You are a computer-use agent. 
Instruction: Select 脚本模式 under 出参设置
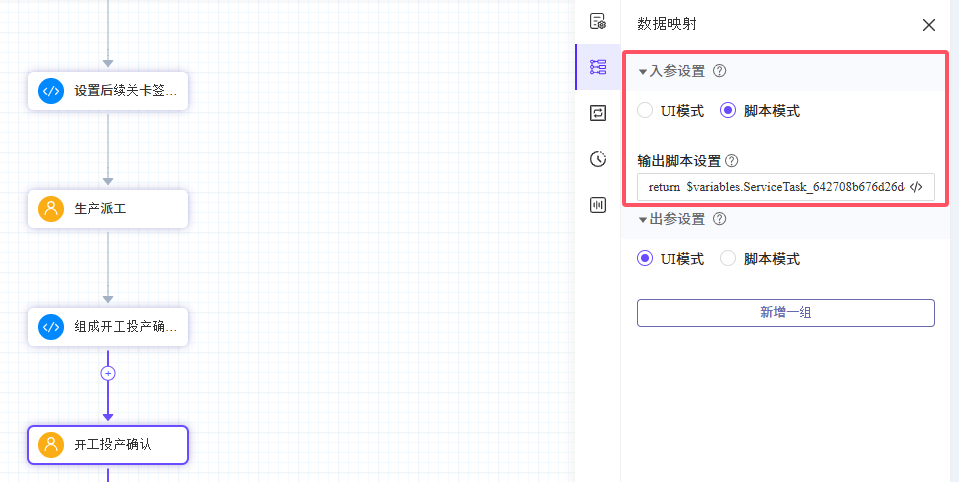pyautogui.click(x=728, y=259)
